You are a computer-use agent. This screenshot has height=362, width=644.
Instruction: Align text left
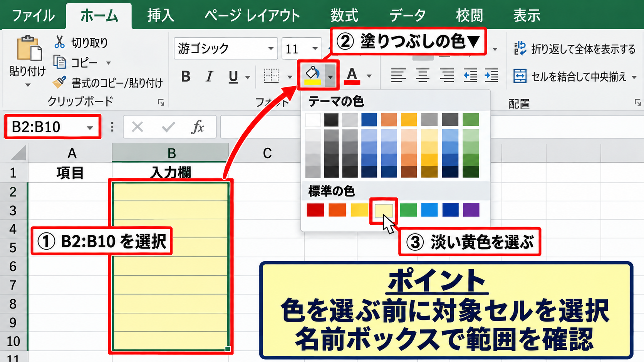(x=398, y=75)
